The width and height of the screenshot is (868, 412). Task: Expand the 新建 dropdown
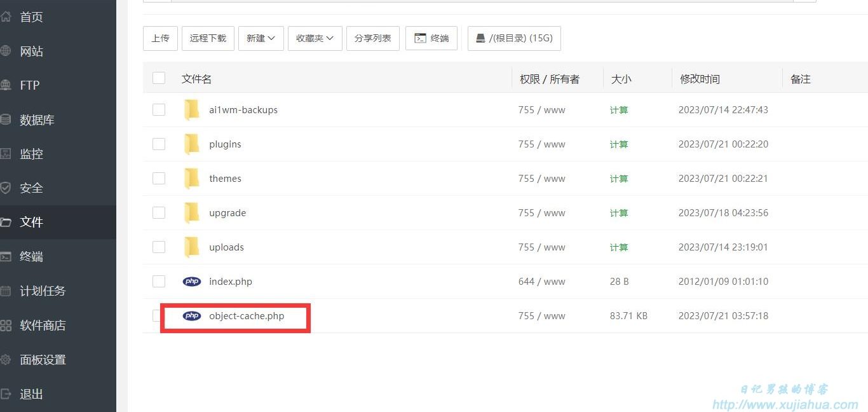coord(261,38)
